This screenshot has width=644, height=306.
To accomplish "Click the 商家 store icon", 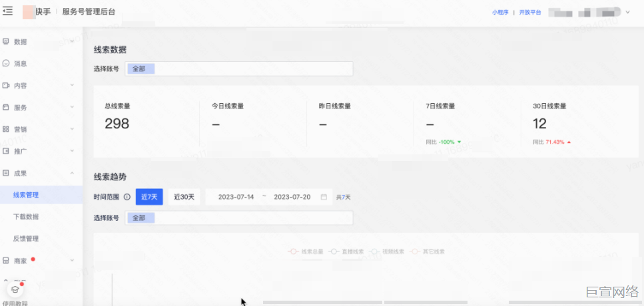I will 6,261.
